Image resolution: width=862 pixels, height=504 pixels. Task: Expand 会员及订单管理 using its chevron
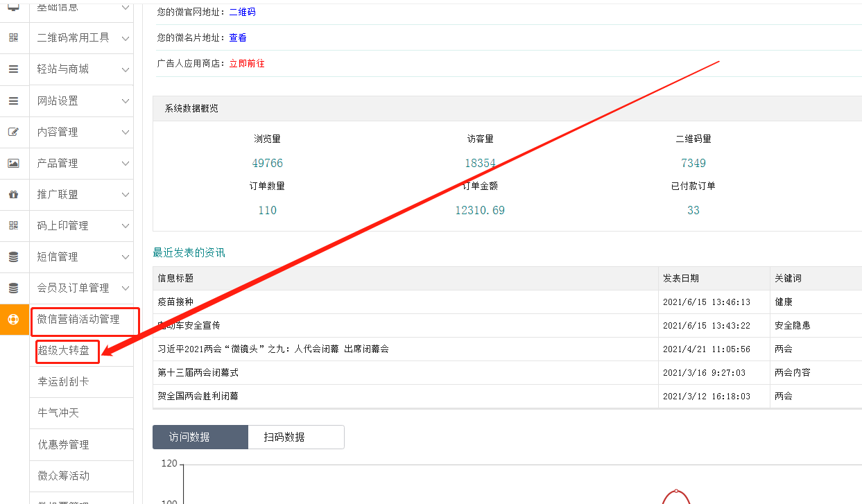click(x=125, y=288)
